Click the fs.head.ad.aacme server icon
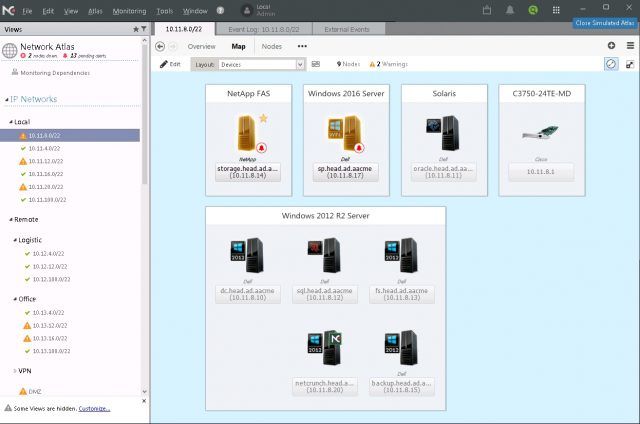640x424 pixels. point(402,255)
